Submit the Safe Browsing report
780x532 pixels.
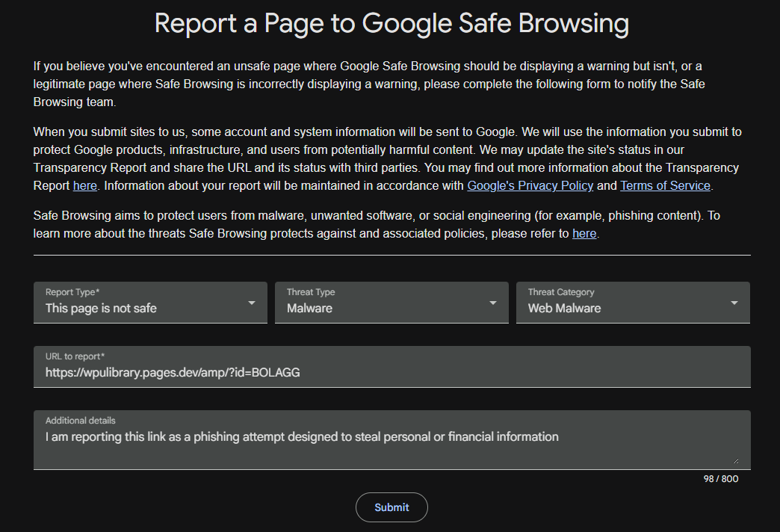(391, 507)
